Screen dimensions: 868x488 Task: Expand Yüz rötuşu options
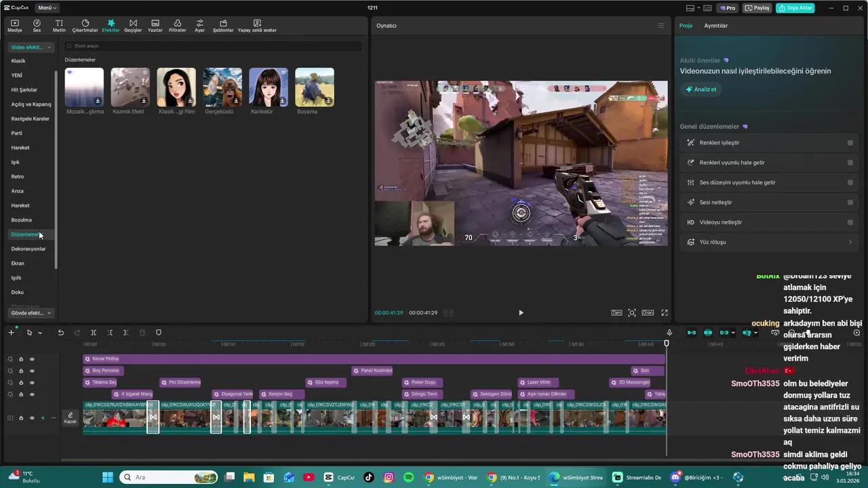[850, 242]
